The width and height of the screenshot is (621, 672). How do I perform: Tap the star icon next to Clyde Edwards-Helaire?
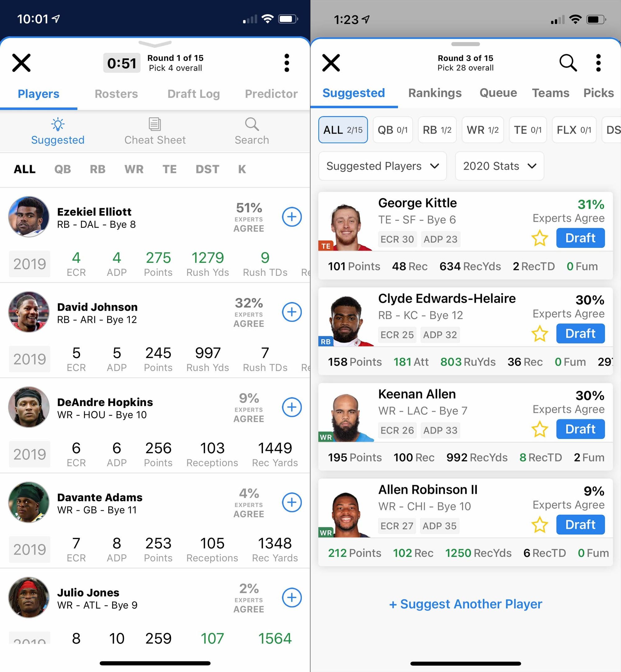click(x=539, y=333)
